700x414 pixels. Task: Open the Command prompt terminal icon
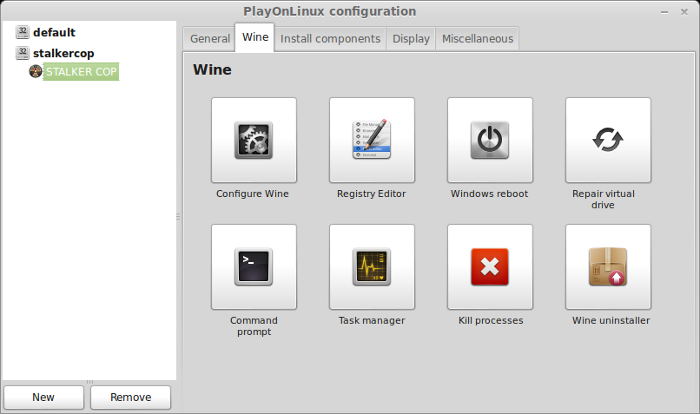click(x=254, y=267)
